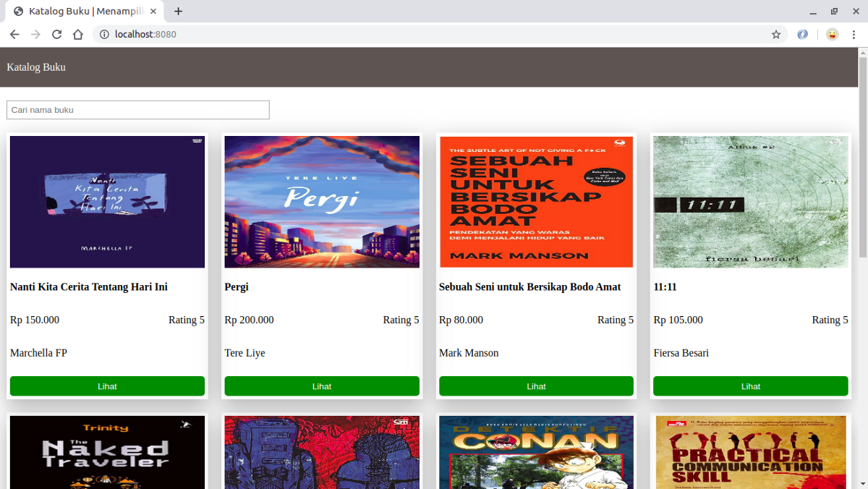Click Lihat button for Pergi

pyautogui.click(x=322, y=386)
